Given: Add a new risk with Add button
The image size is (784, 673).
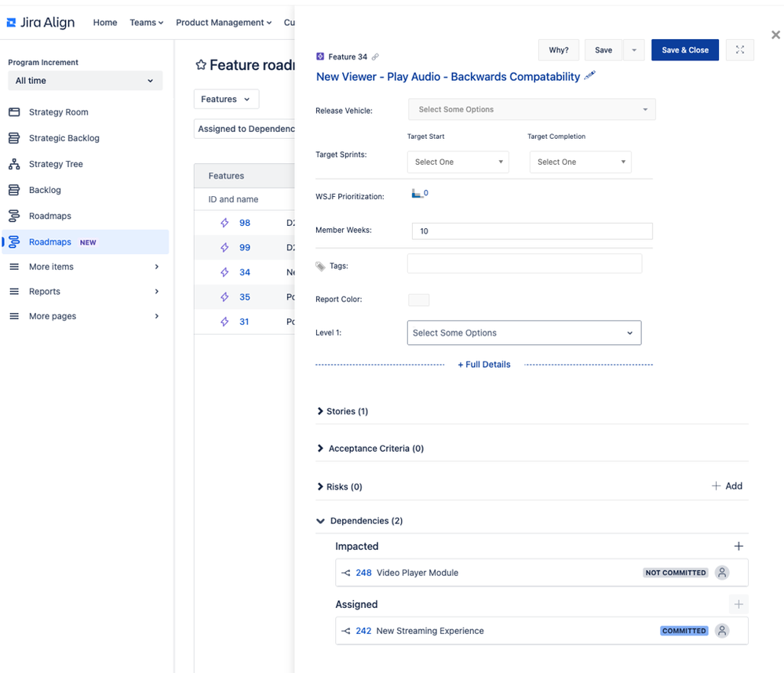Looking at the screenshot, I should point(727,486).
